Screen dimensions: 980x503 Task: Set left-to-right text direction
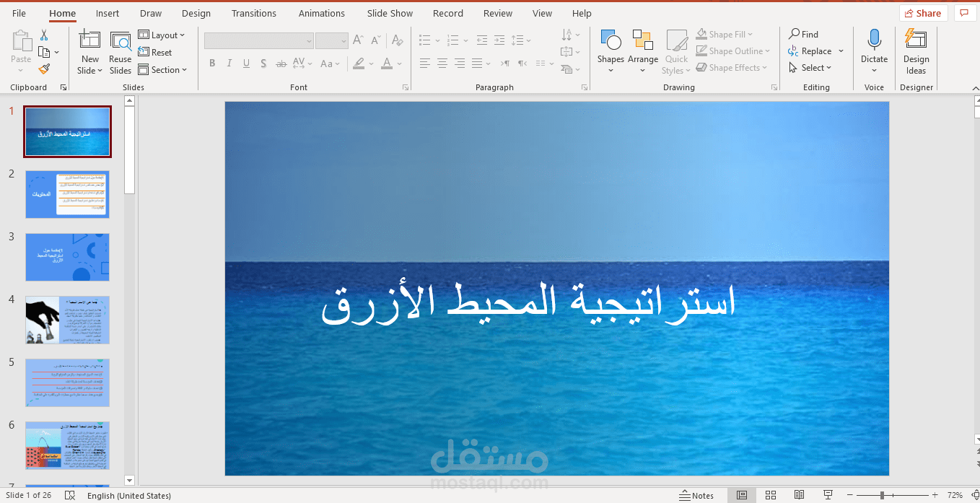coord(505,64)
